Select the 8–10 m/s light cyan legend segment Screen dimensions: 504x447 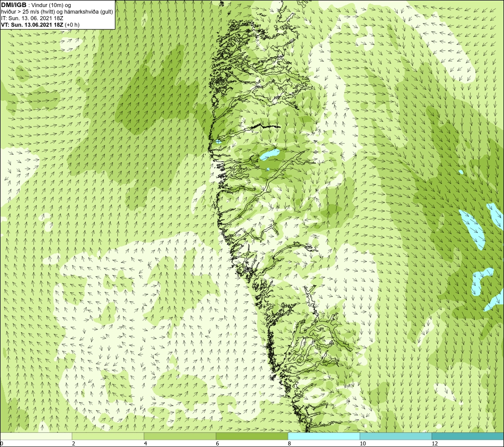[x=324, y=436]
